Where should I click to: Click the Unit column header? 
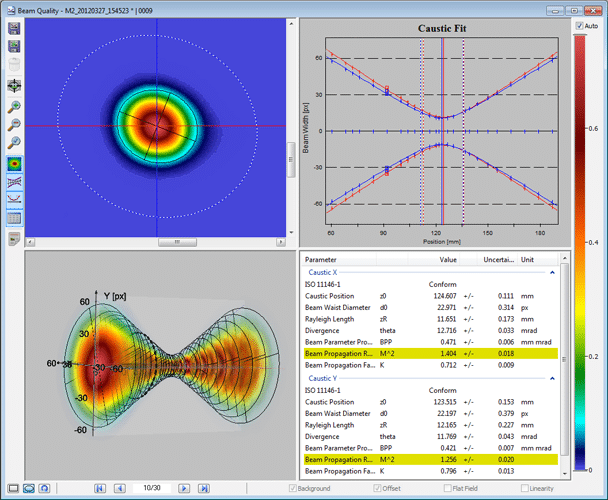pos(538,260)
